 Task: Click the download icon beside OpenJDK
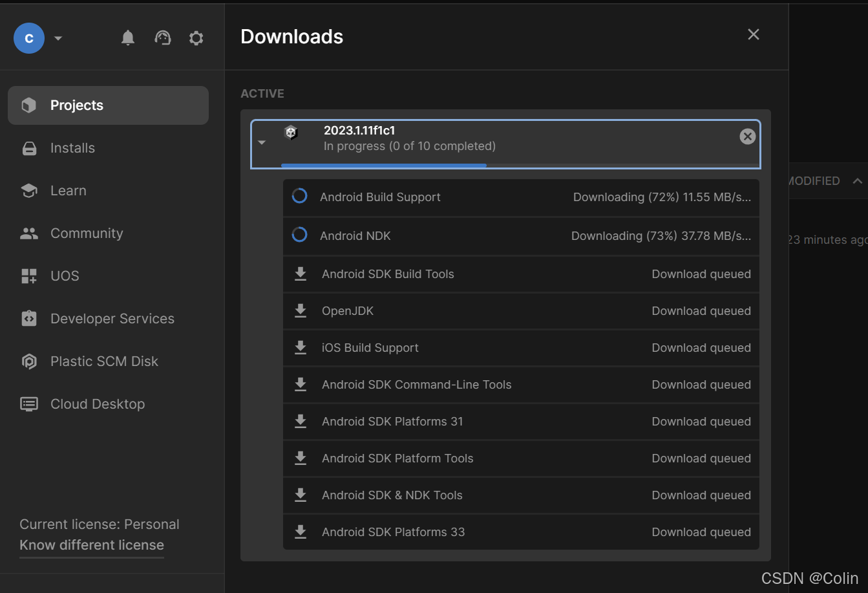[301, 311]
